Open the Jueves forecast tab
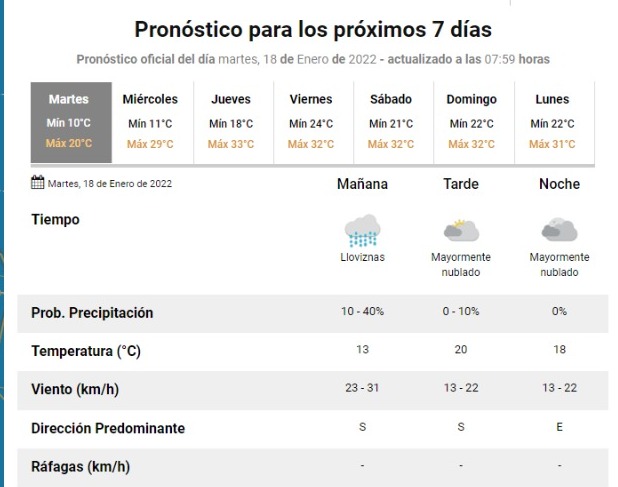618x487 pixels. pyautogui.click(x=230, y=122)
